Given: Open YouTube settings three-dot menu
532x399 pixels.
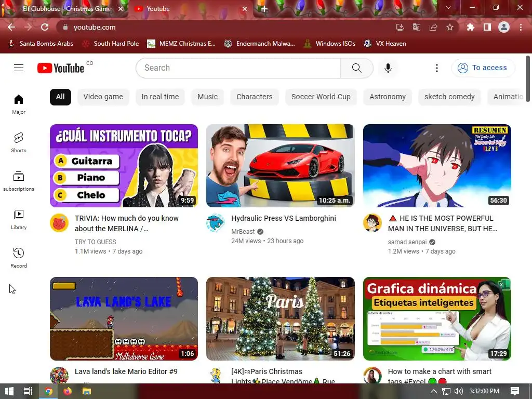Looking at the screenshot, I should coord(436,68).
